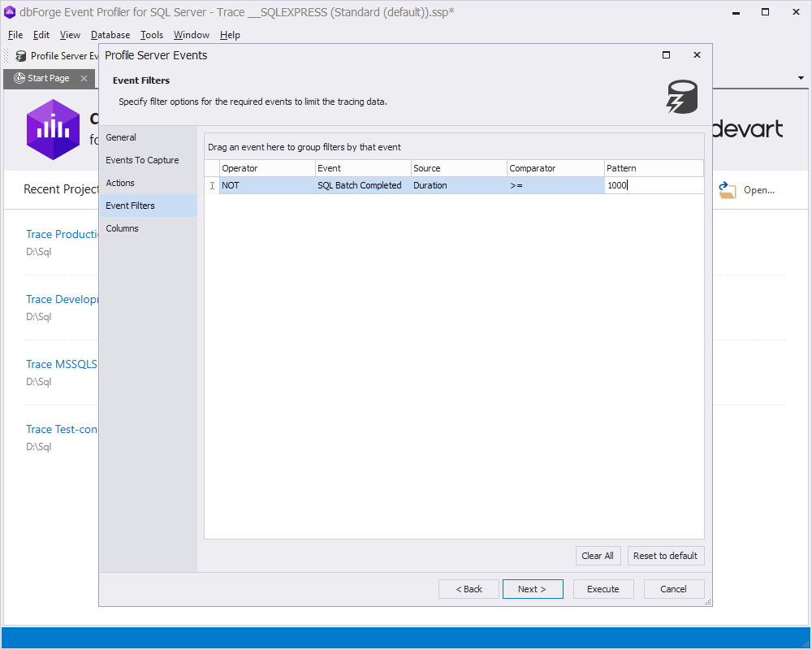Click the Execute button

point(603,589)
